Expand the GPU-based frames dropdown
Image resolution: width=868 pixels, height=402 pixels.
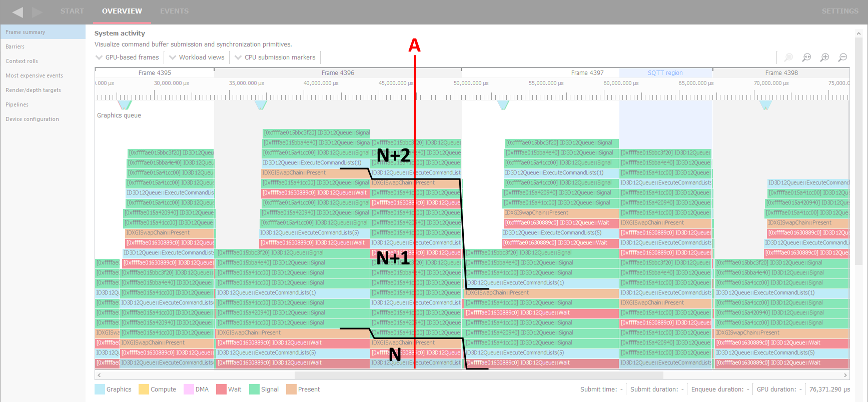coord(127,57)
